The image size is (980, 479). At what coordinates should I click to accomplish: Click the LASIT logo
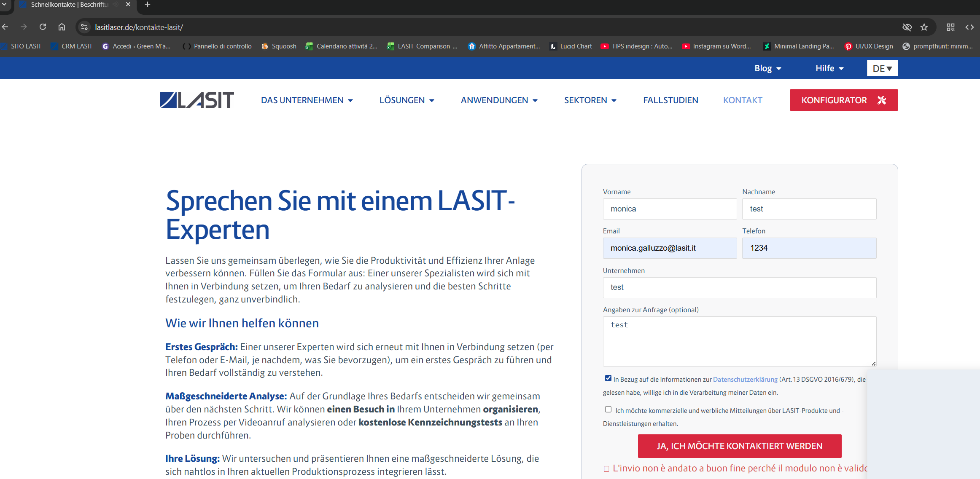click(x=197, y=100)
